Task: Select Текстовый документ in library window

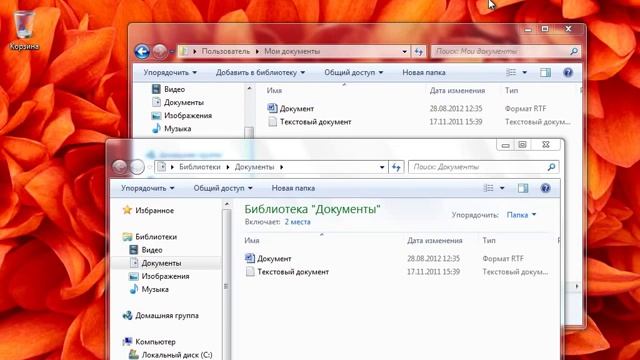Action: 287,271
